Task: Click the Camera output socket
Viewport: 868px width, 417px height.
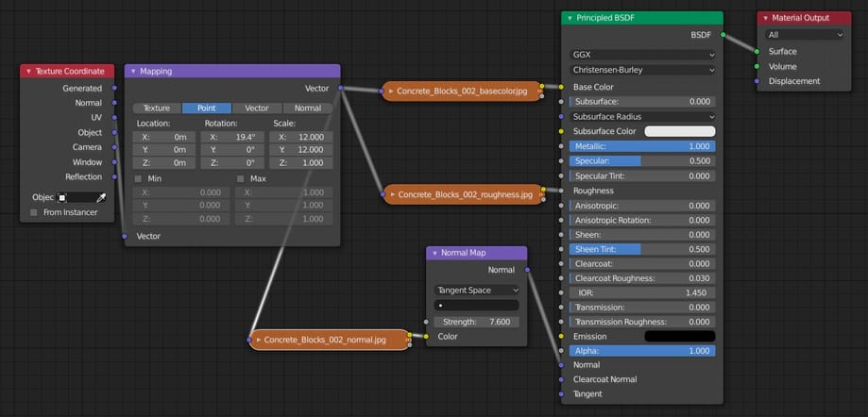Action: 114,147
